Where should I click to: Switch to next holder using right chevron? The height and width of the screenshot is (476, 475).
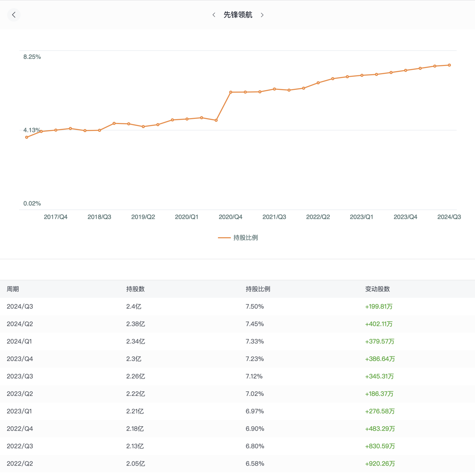(262, 15)
